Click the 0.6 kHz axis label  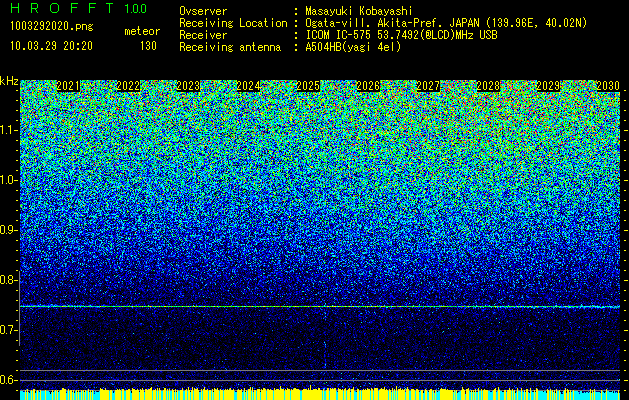click(x=8, y=380)
